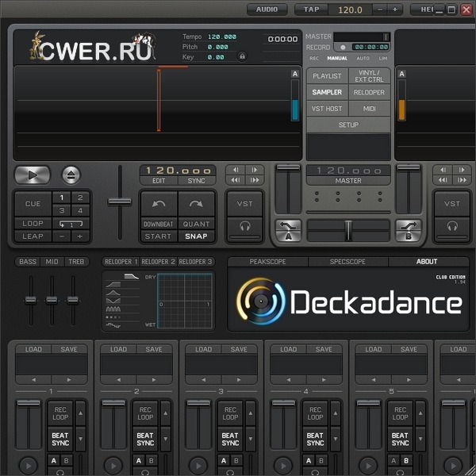Click the left deck pitch fader handle

(x=120, y=202)
